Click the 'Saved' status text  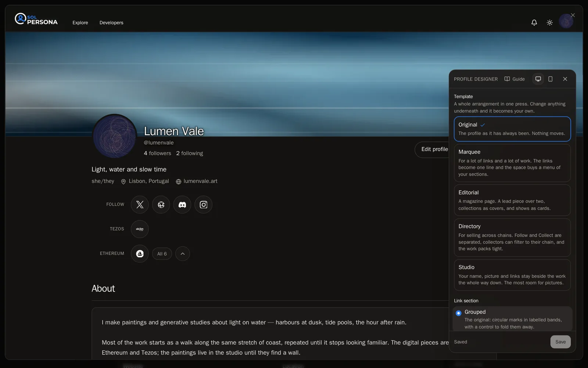(460, 342)
